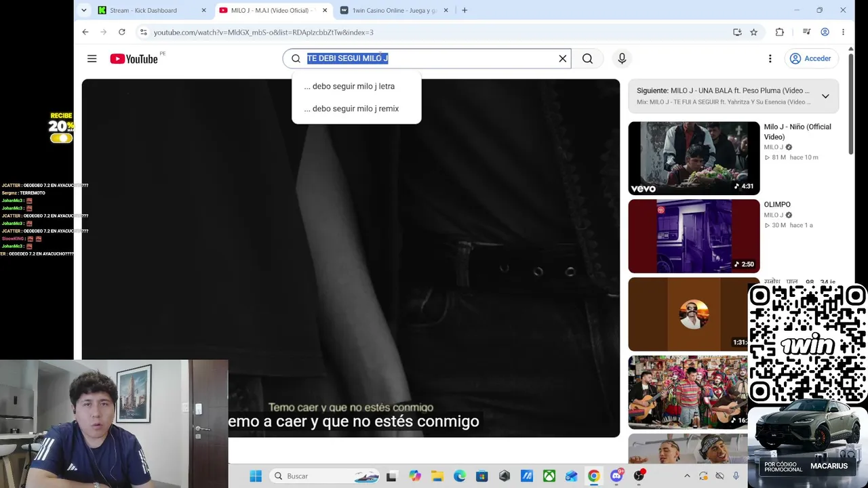Screen dimensions: 868x488
Task: Clear the YouTube search text with X
Action: pyautogui.click(x=562, y=59)
